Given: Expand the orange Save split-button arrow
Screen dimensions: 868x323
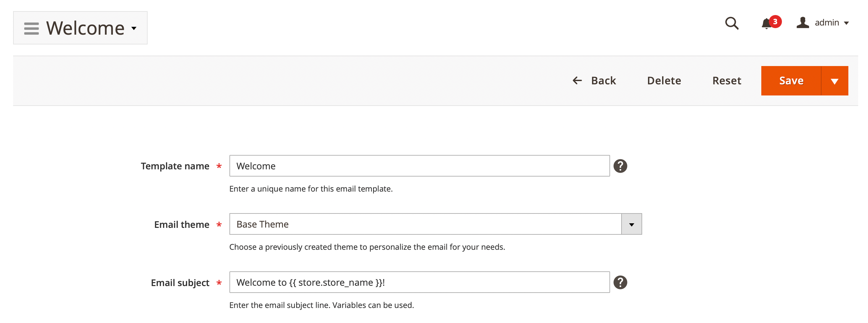Looking at the screenshot, I should [835, 80].
